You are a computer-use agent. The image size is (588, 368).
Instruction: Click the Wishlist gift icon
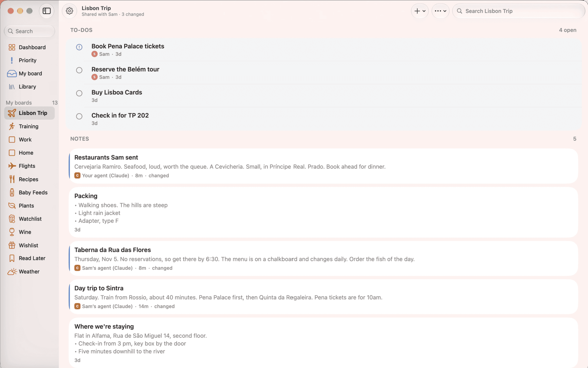12,245
